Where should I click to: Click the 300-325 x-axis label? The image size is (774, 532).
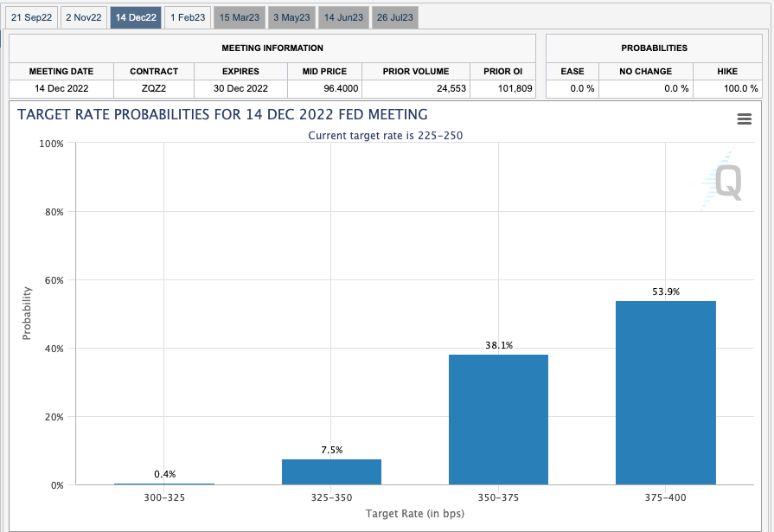pos(164,497)
